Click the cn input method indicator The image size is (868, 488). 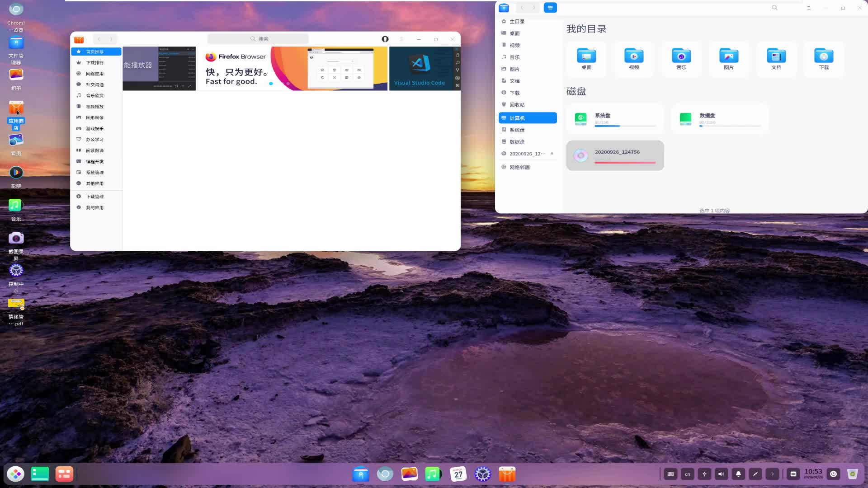[x=687, y=474]
